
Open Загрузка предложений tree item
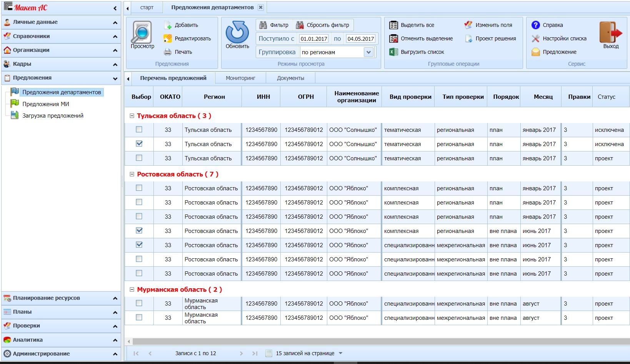(53, 115)
